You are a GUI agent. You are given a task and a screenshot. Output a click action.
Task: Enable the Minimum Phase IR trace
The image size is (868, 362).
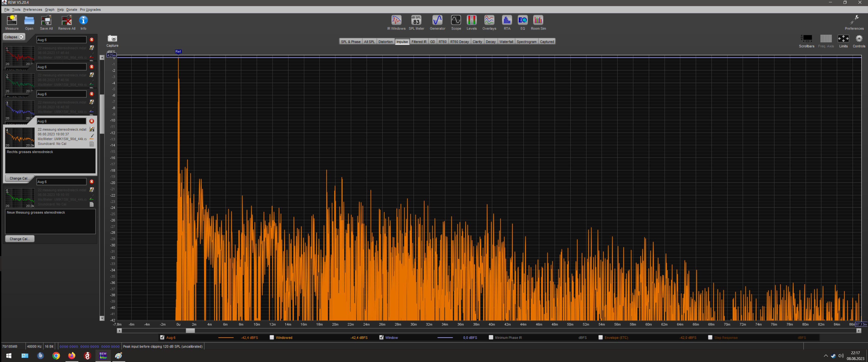(491, 337)
